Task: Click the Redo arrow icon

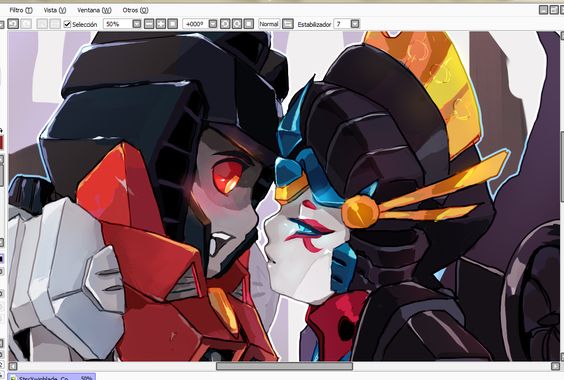Action: 26,24
